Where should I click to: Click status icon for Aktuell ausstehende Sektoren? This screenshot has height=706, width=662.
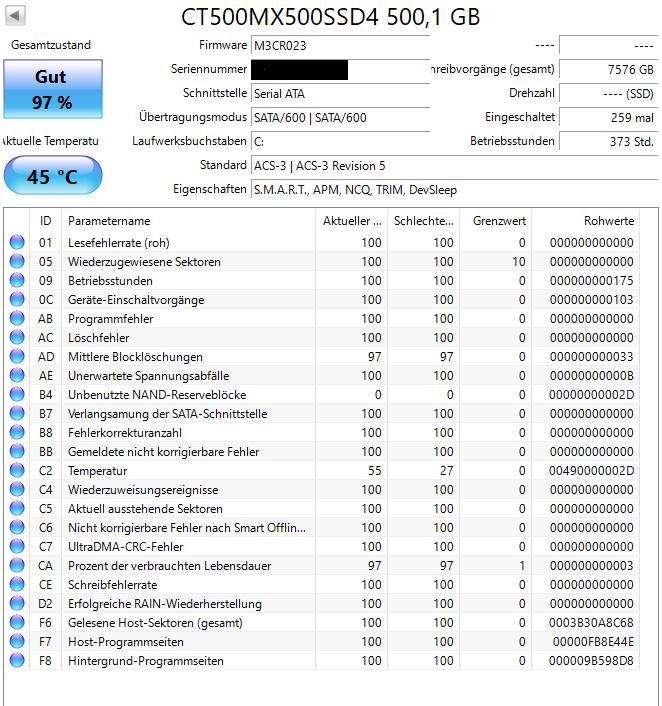tap(17, 508)
